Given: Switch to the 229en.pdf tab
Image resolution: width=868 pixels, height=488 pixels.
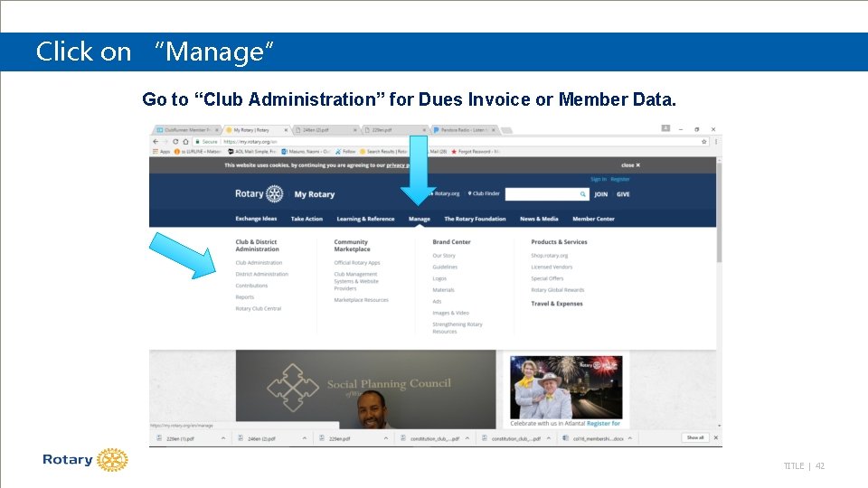Looking at the screenshot, I should point(394,130).
